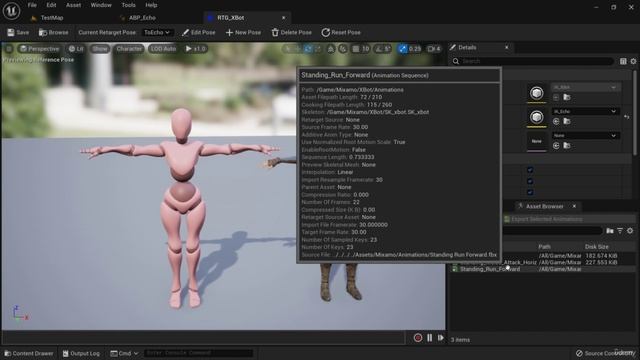640x360 pixels.
Task: Click Browse in the toolbar
Action: 53,32
